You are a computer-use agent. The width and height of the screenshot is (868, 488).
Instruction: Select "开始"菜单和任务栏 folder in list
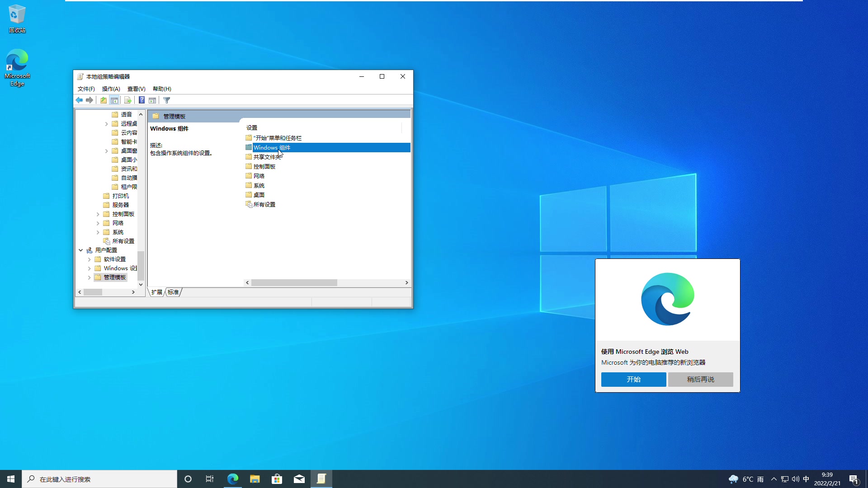(274, 138)
